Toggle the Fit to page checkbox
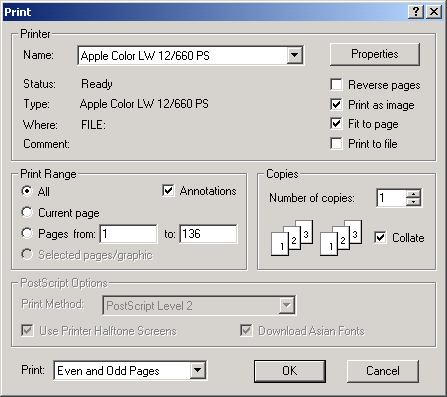 click(336, 124)
